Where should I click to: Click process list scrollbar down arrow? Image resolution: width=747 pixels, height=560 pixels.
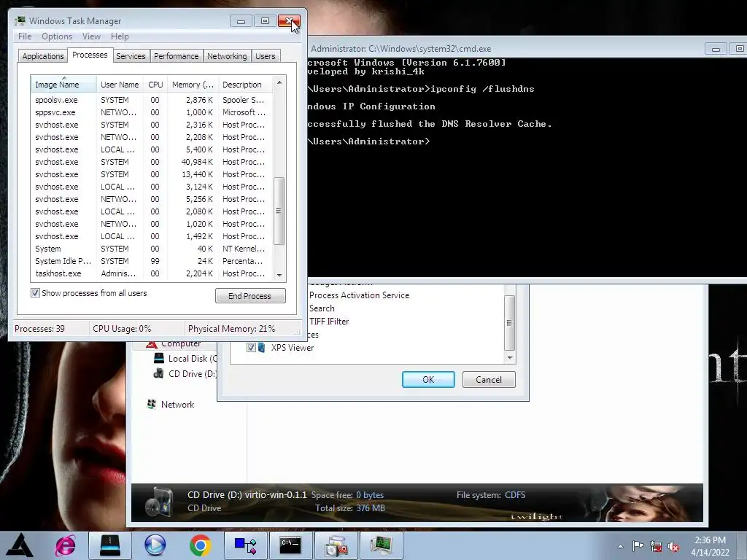279,275
